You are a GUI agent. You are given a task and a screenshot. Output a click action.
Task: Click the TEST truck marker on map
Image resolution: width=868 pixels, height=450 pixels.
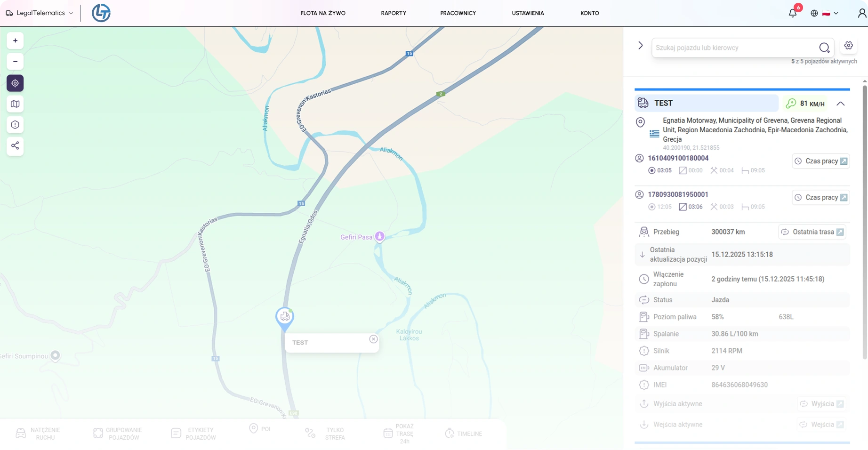[x=285, y=317]
